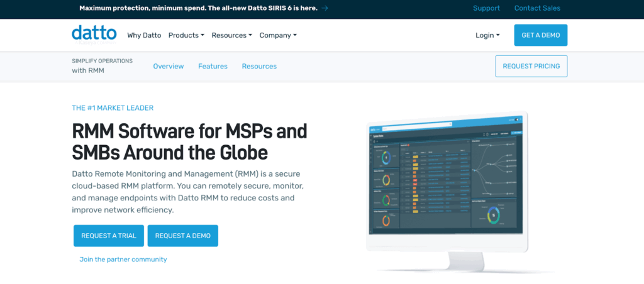This screenshot has width=644, height=284.
Task: Click the Datto SIRIS 6 announcement text
Action: click(198, 8)
